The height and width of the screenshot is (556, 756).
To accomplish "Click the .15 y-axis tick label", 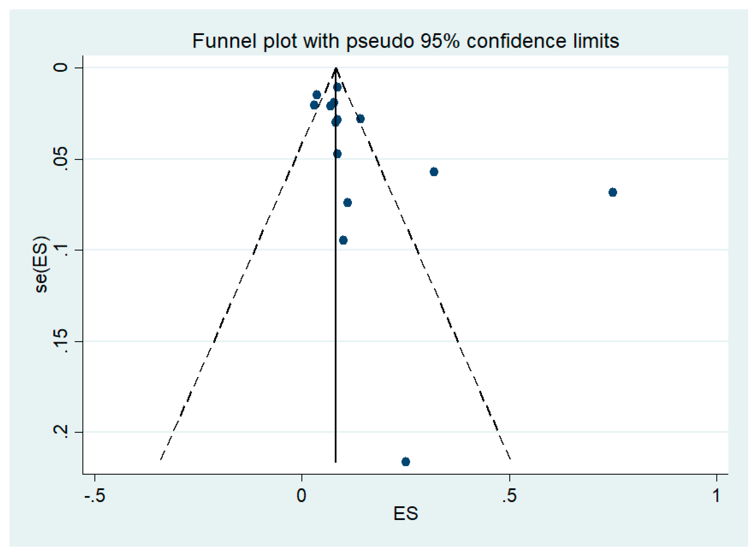I will click(61, 341).
